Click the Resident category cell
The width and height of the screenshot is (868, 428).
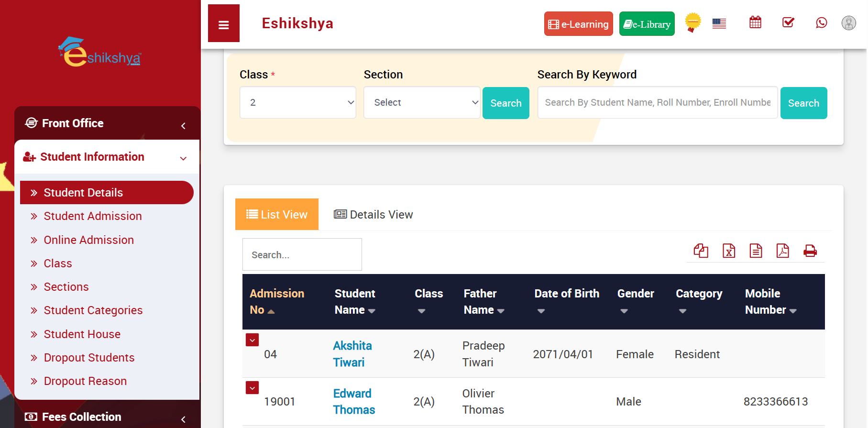pyautogui.click(x=697, y=354)
